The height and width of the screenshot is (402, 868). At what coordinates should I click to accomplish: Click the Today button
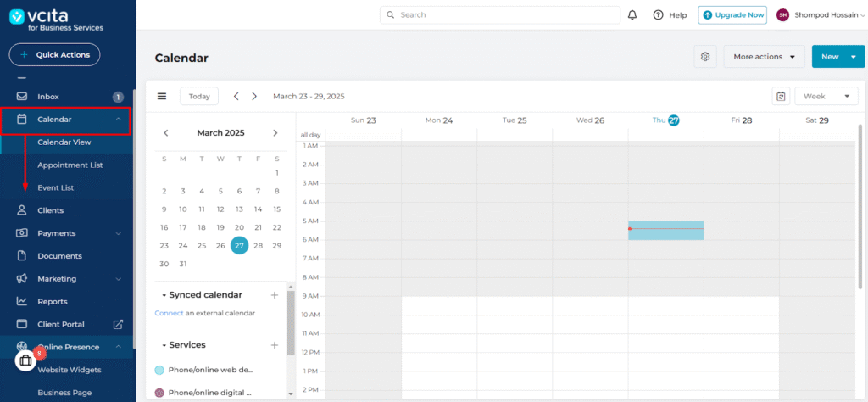(199, 96)
